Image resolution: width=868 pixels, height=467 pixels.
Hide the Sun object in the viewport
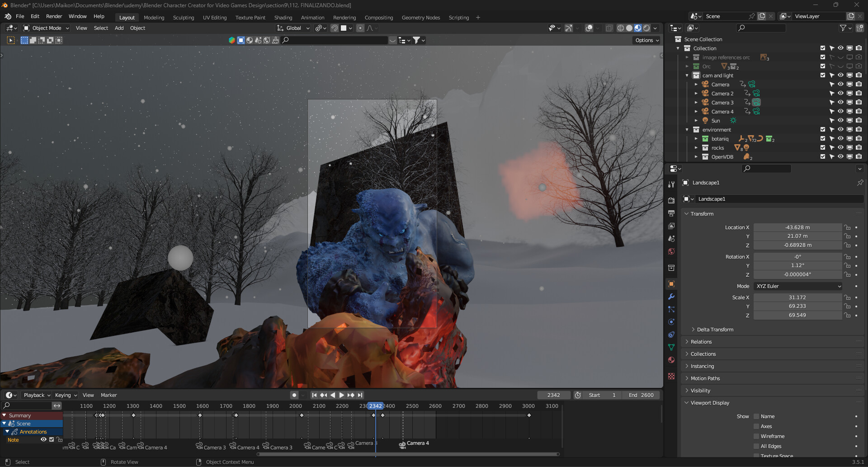click(x=841, y=120)
